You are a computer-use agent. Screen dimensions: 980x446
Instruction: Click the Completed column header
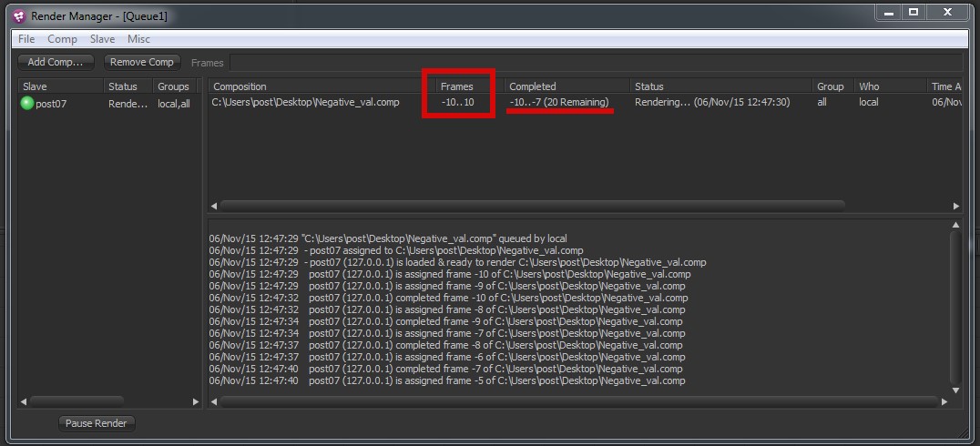[x=567, y=86]
